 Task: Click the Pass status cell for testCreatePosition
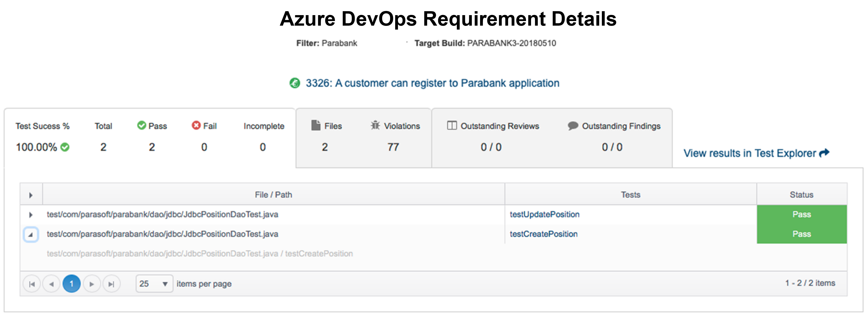click(x=802, y=234)
